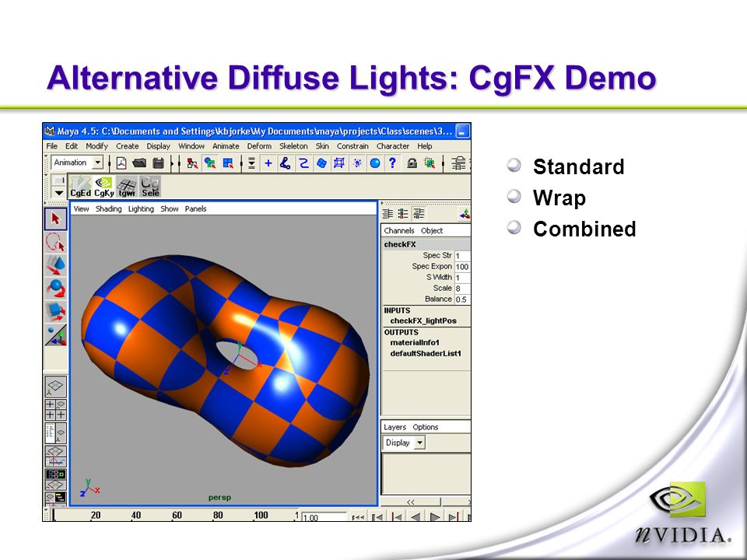Screen dimensions: 747x560
Task: Switch to Hypershade/Persp layout
Action: pos(56,479)
